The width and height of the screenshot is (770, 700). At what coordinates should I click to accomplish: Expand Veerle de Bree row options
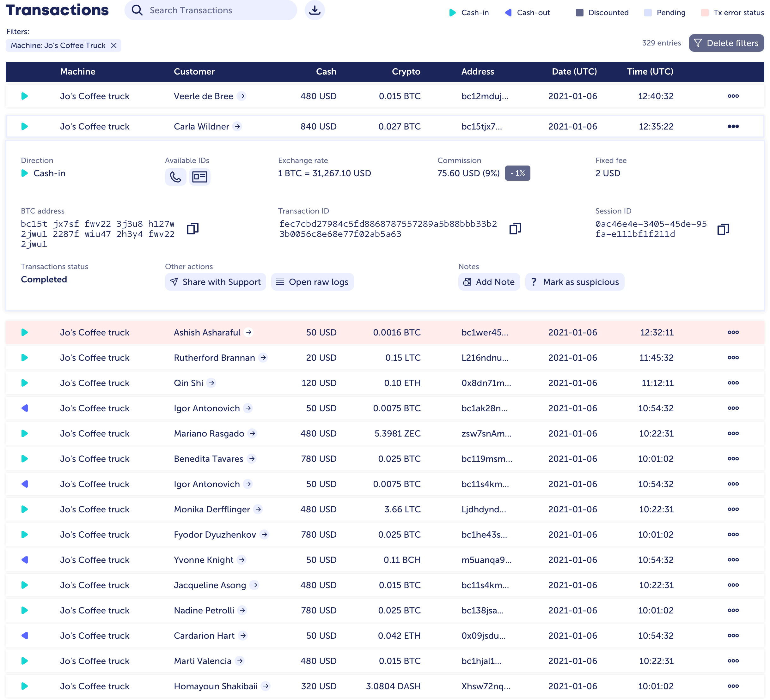tap(733, 96)
